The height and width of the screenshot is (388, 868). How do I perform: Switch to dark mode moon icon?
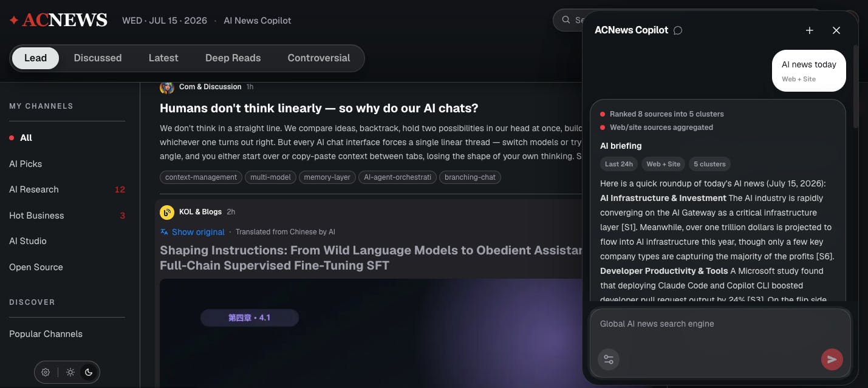click(89, 372)
